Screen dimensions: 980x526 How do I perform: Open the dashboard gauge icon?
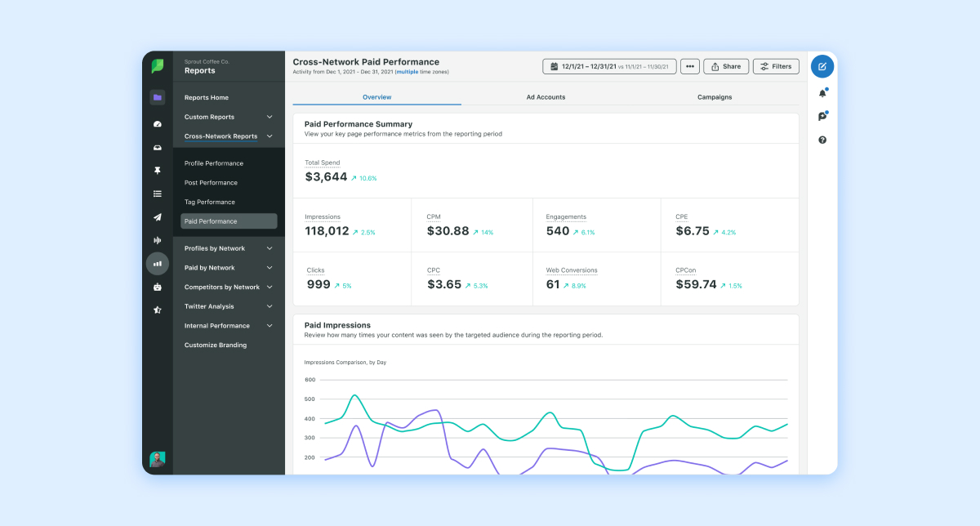point(158,124)
